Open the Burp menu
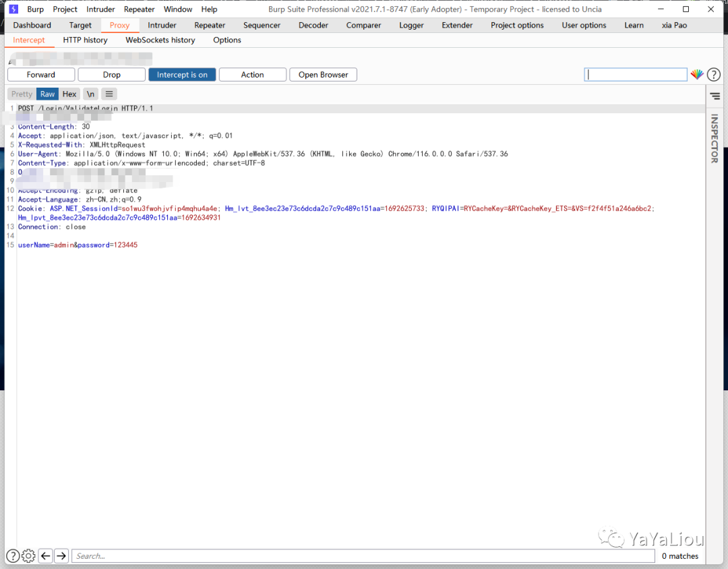The image size is (728, 569). (x=35, y=9)
